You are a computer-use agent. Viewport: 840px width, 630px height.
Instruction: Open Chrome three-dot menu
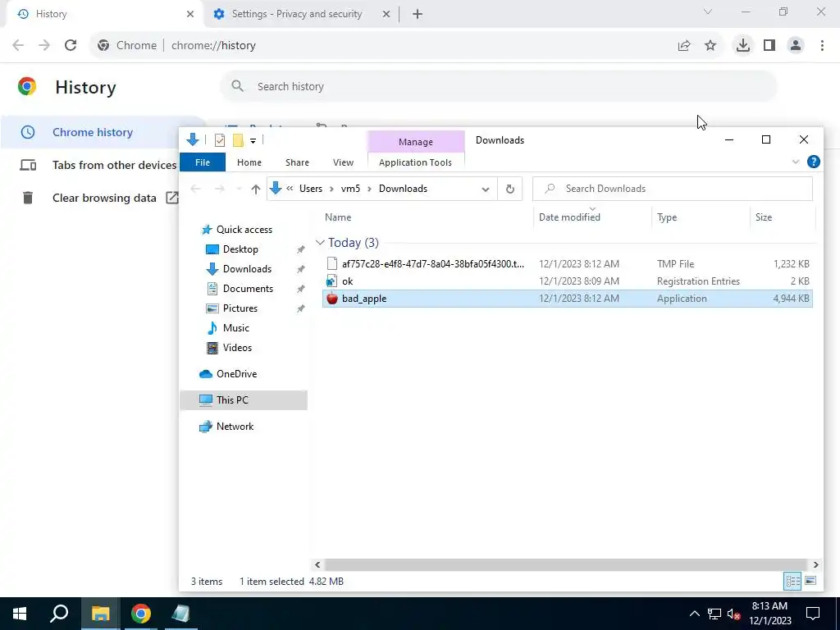coord(822,46)
